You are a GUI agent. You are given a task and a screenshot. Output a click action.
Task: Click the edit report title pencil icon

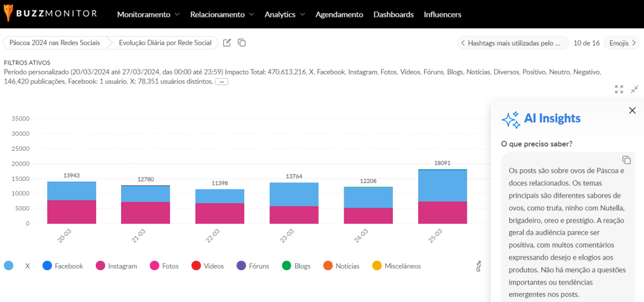227,43
